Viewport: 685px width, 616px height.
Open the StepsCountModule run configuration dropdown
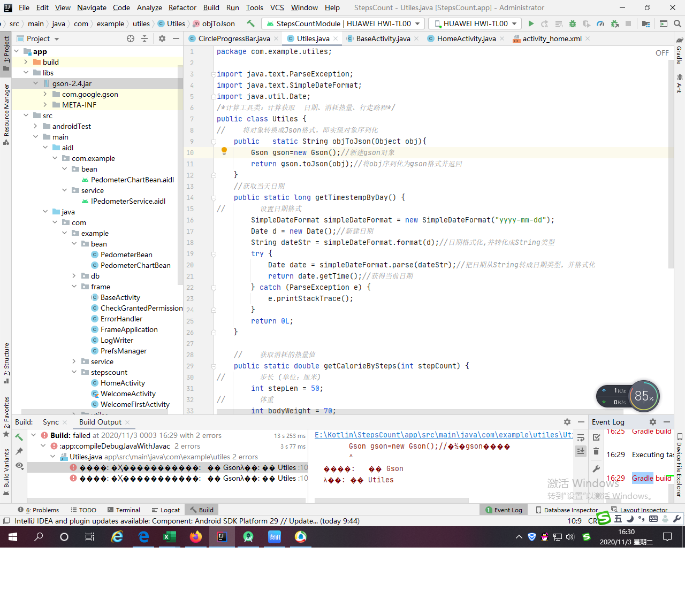click(343, 24)
